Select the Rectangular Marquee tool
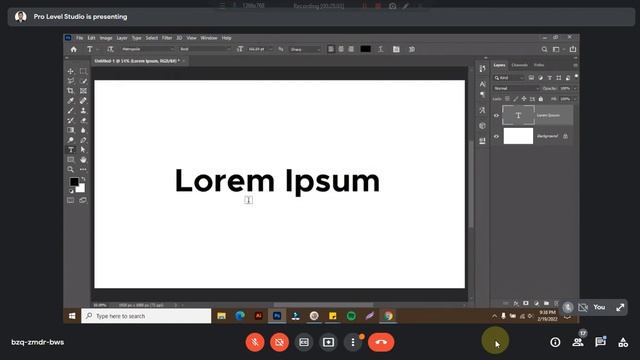The image size is (640, 360). tap(83, 71)
